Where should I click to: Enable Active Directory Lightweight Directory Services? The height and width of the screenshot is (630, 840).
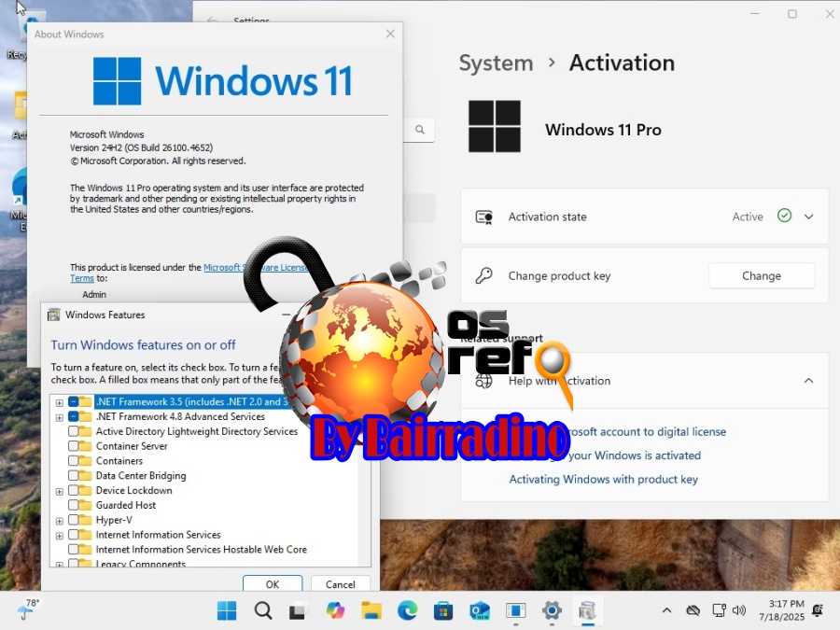coord(74,431)
